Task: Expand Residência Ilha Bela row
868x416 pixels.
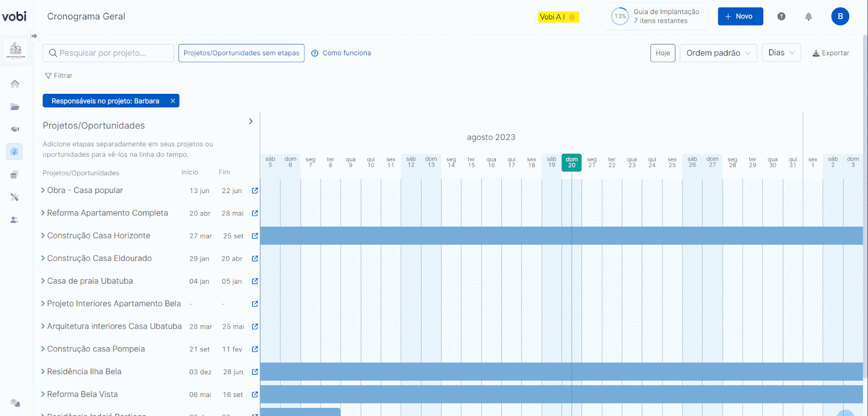Action: 43,372
